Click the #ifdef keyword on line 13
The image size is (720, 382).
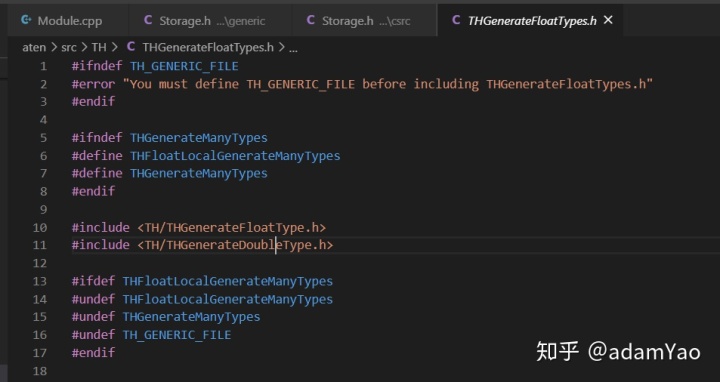coord(93,281)
